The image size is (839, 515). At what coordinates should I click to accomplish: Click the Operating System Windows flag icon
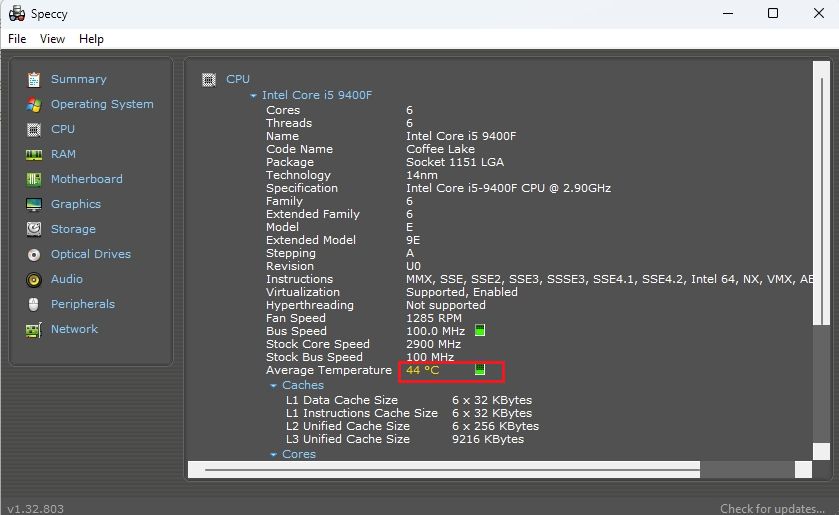coord(34,104)
